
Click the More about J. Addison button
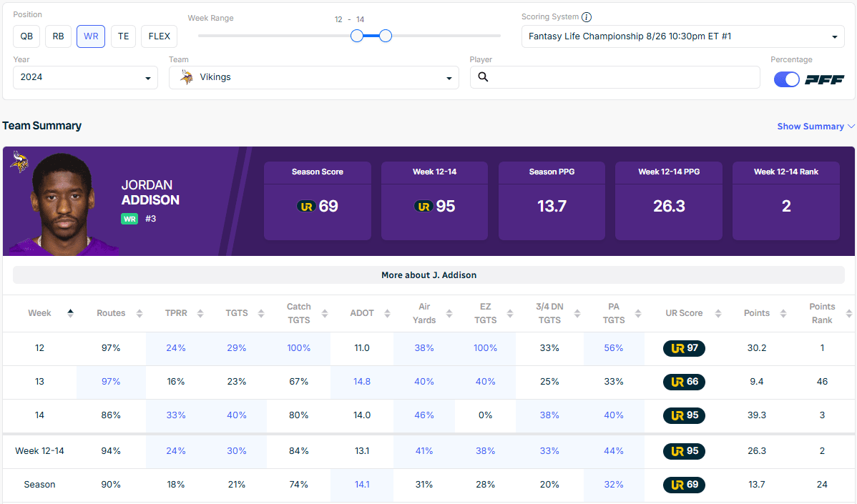click(x=428, y=275)
